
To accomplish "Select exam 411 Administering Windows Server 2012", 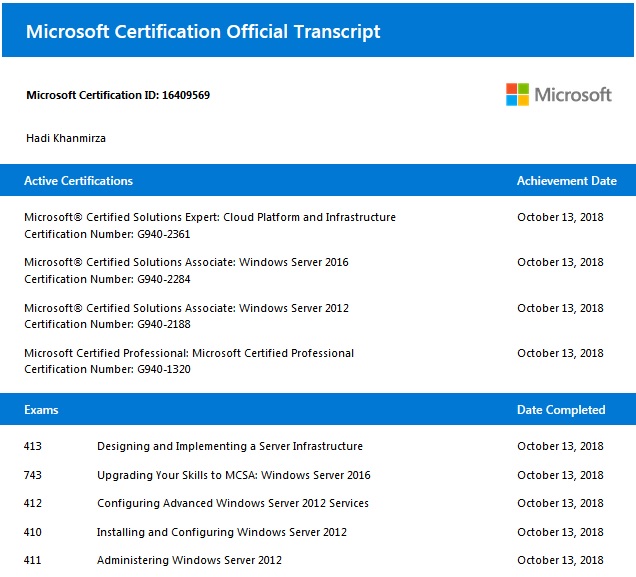I will pyautogui.click(x=189, y=560).
